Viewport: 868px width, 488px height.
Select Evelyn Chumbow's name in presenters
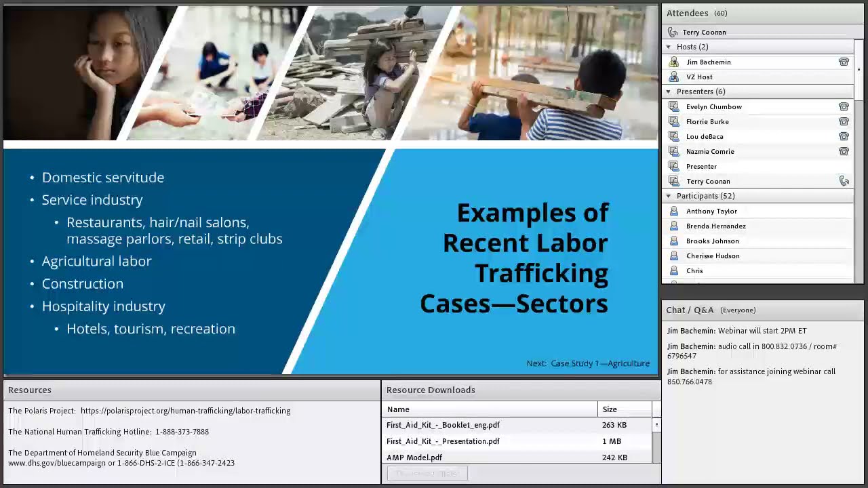pyautogui.click(x=713, y=106)
